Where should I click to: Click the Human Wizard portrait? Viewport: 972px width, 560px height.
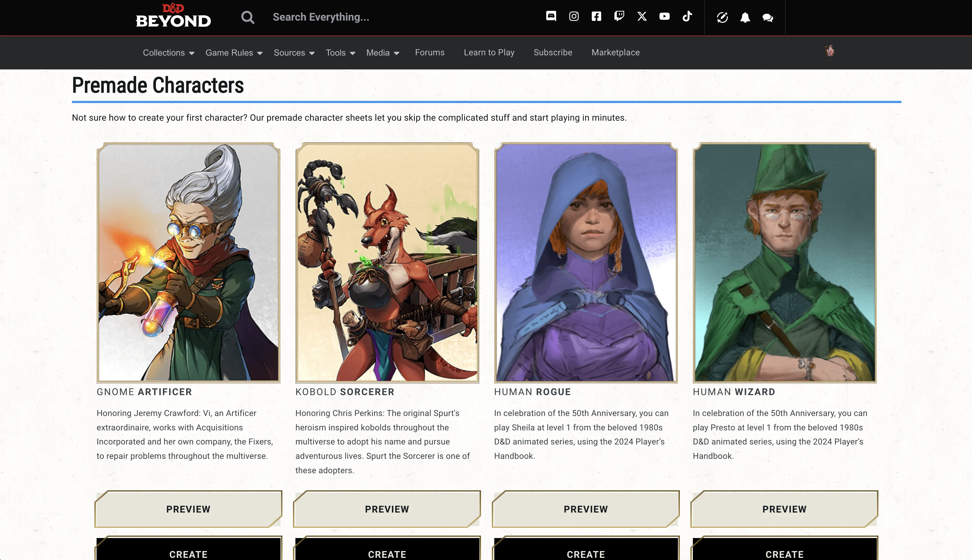click(x=784, y=263)
